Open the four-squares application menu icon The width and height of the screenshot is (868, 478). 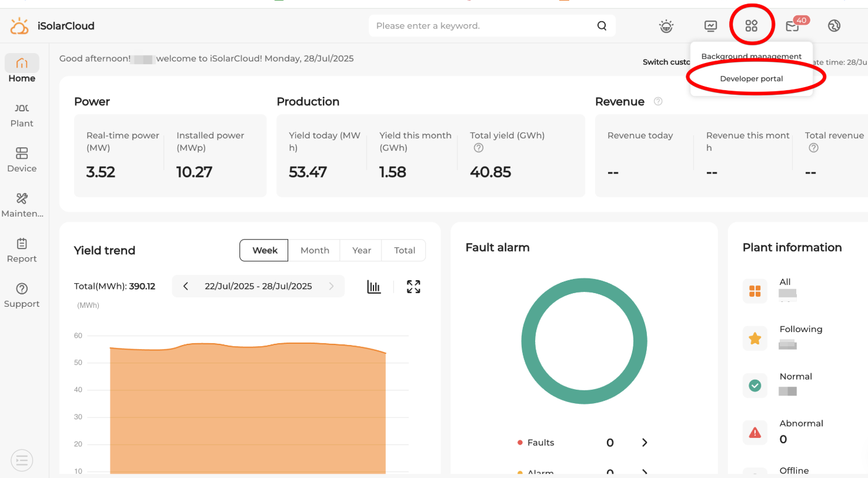pyautogui.click(x=751, y=26)
